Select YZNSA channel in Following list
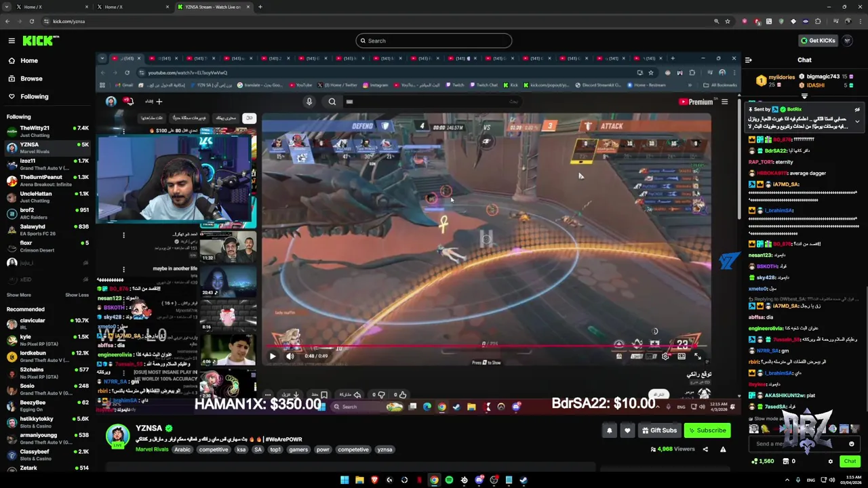868x488 pixels. (x=46, y=147)
